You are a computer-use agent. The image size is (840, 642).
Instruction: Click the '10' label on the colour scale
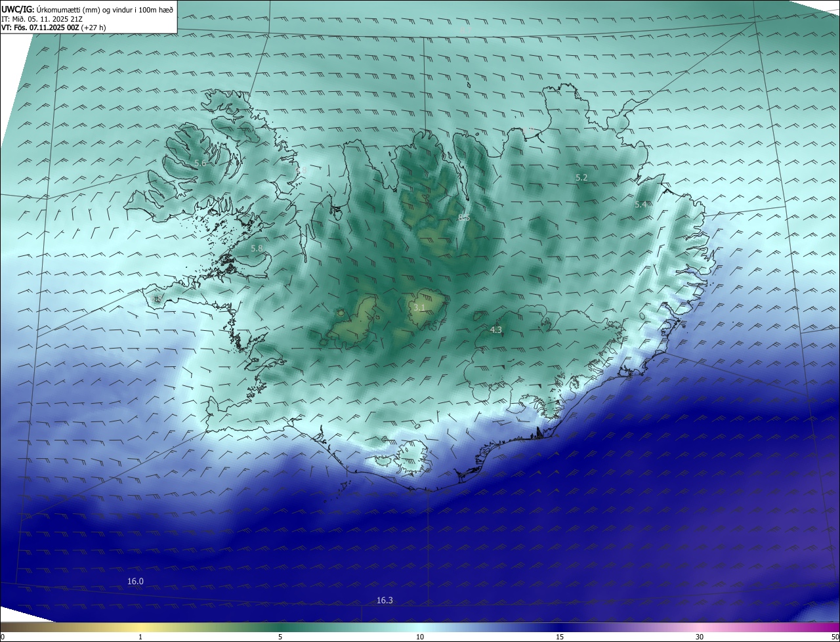click(x=420, y=637)
